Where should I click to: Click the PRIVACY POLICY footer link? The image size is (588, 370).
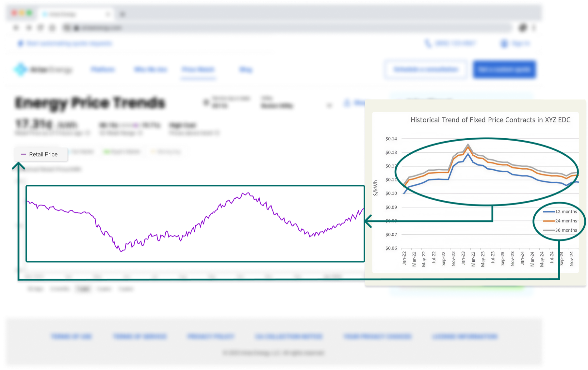211,336
